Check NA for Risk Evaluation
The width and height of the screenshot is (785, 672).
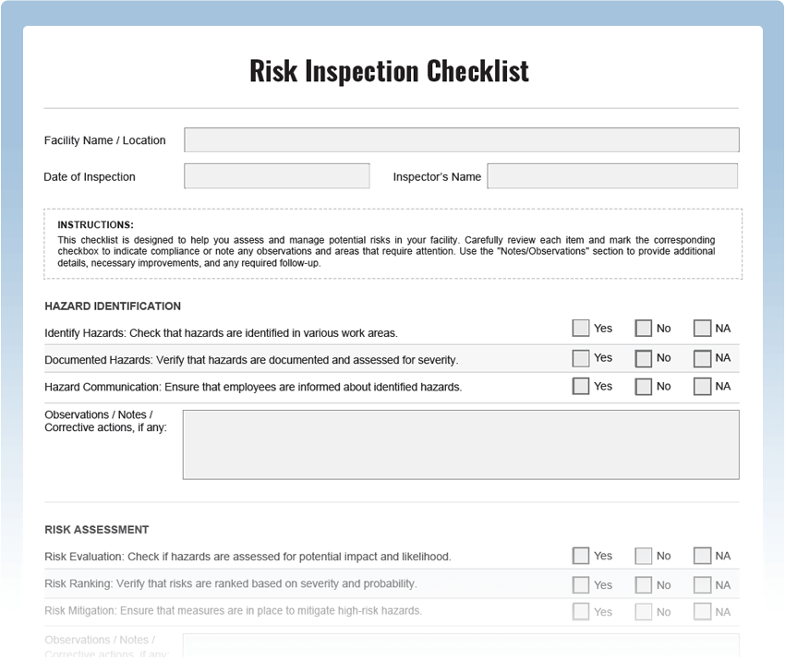[702, 556]
